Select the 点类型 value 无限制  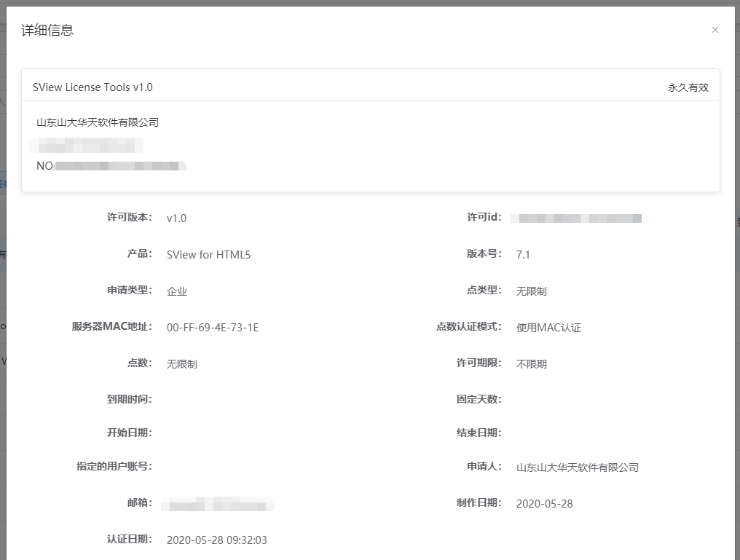(x=532, y=291)
